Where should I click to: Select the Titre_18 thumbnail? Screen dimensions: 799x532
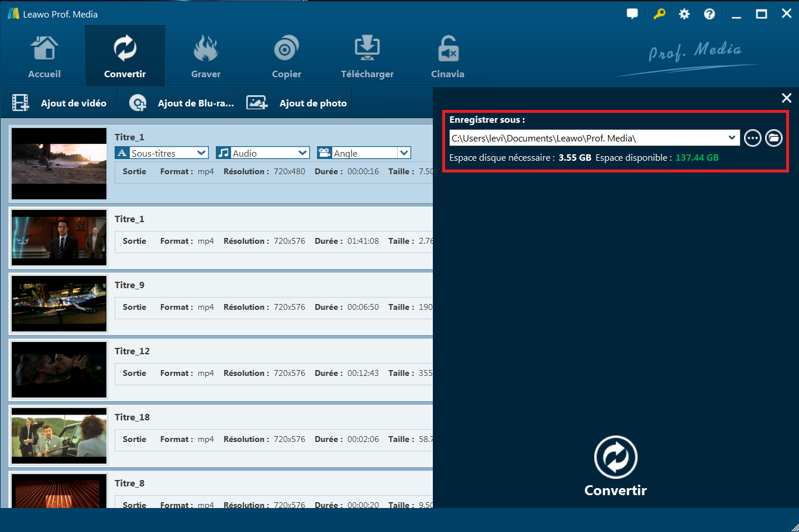[59, 436]
